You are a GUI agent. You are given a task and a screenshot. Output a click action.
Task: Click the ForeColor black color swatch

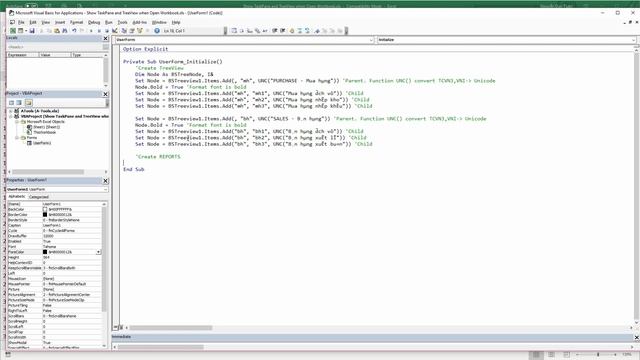45,252
